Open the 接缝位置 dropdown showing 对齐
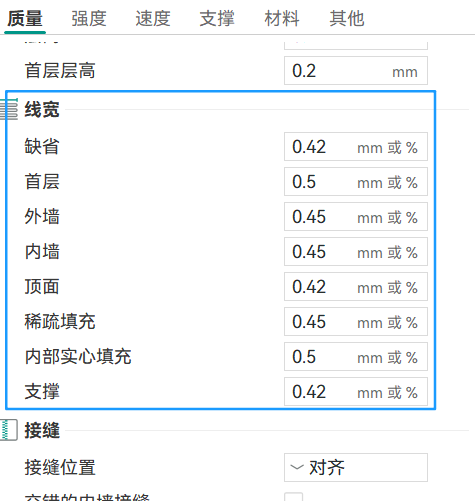475x501 pixels. [x=356, y=467]
